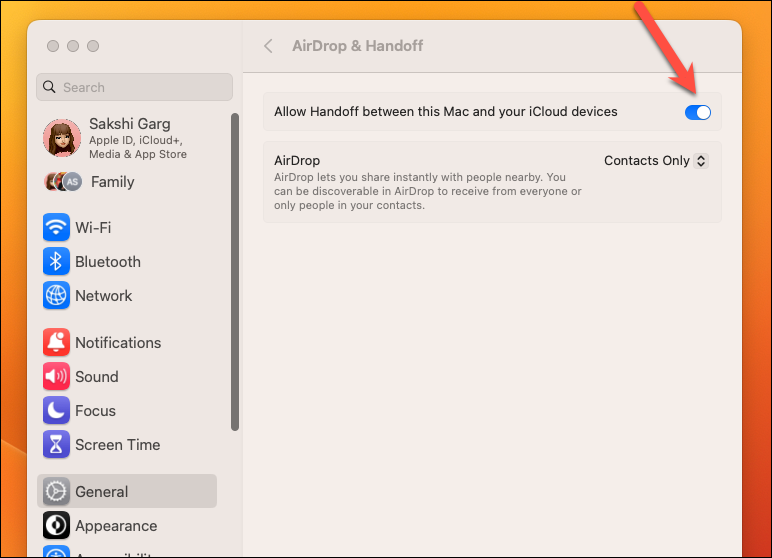Click the search magnifier icon

pos(49,87)
